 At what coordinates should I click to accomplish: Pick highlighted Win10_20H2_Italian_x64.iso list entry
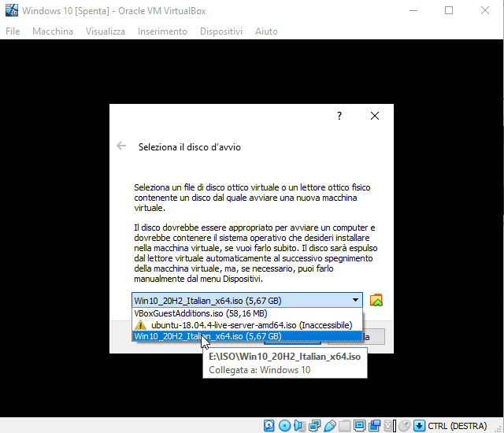point(246,336)
